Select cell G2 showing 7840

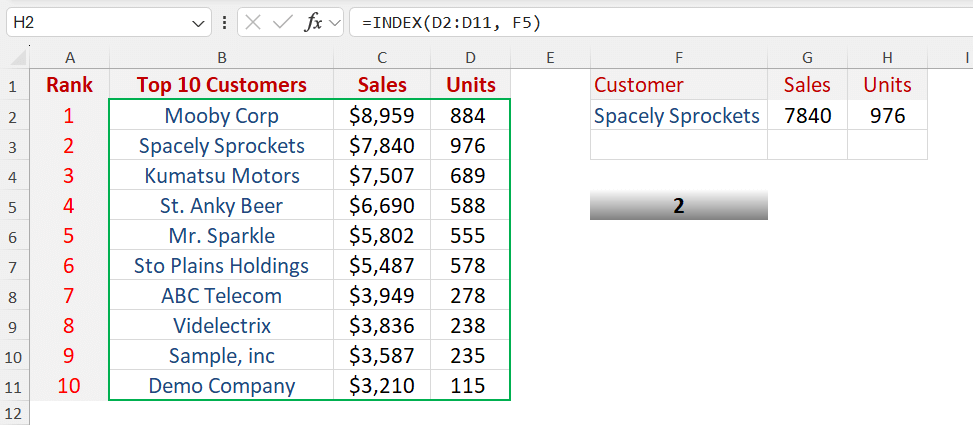coord(807,116)
